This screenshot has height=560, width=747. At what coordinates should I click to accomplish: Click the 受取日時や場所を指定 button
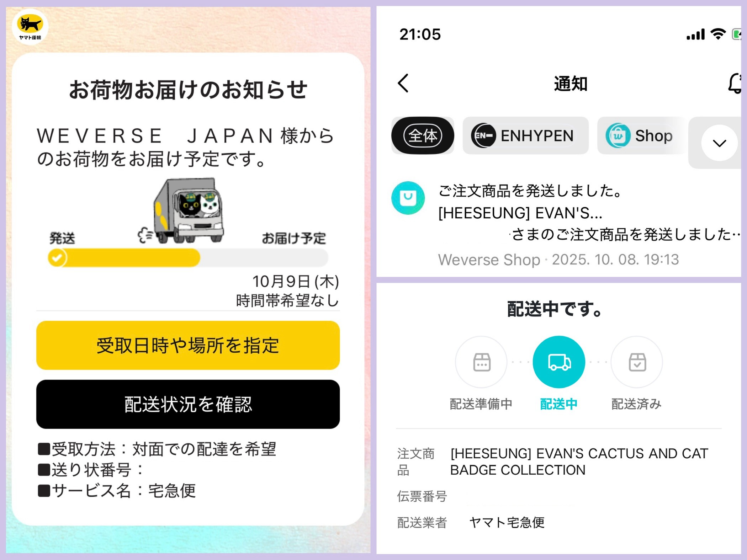click(x=188, y=345)
